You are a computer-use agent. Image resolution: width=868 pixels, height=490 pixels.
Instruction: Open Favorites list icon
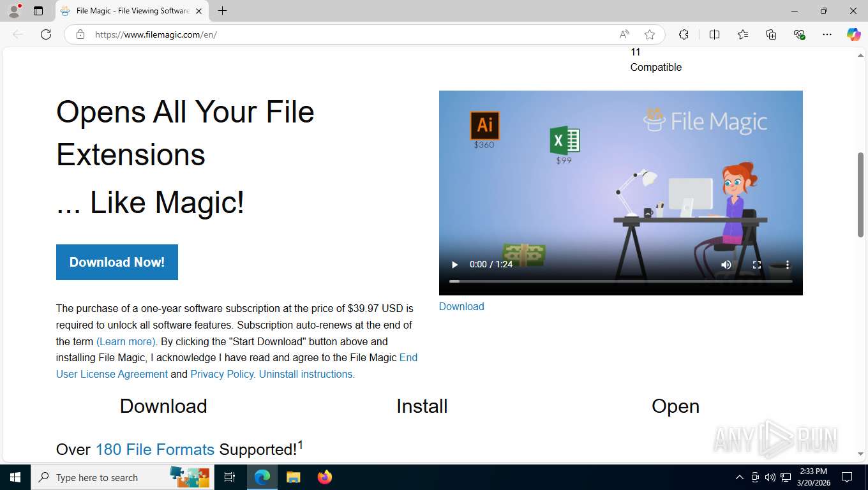pyautogui.click(x=743, y=34)
